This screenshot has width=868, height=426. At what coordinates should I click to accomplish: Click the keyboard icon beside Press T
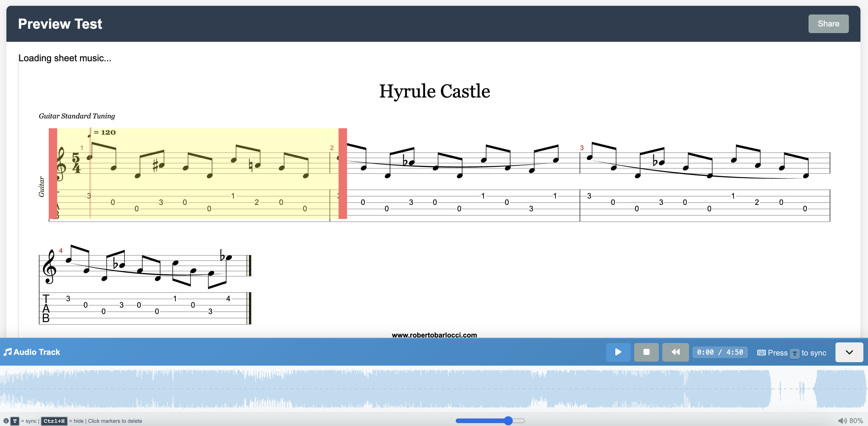tap(761, 353)
